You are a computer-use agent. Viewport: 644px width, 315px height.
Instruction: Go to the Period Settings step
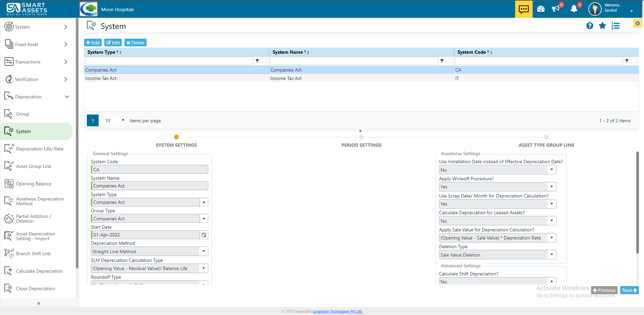pos(361,137)
